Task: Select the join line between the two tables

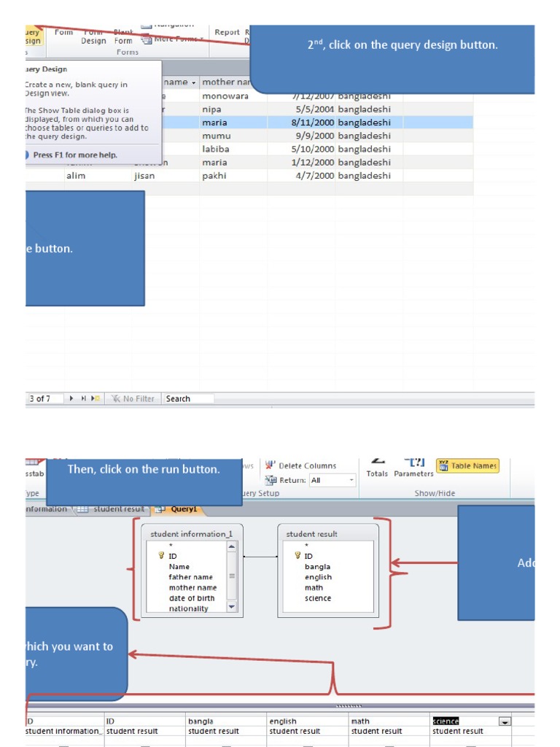Action: 260,557
